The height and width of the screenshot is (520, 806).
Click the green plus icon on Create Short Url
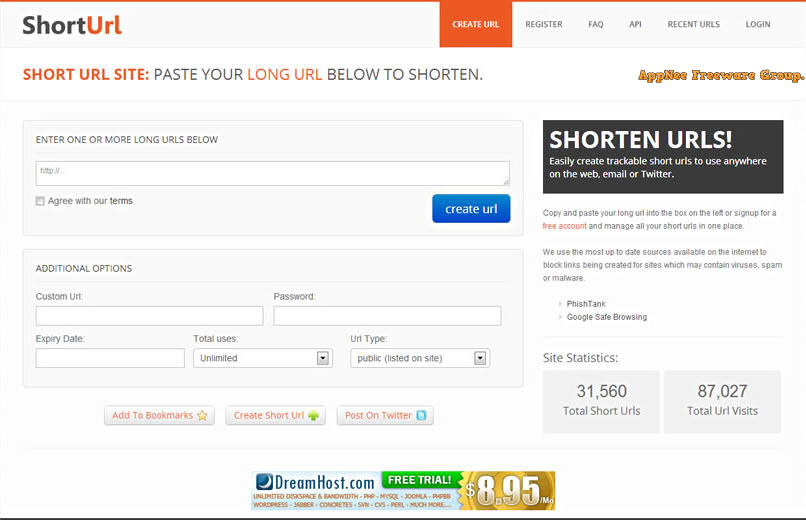tap(313, 415)
